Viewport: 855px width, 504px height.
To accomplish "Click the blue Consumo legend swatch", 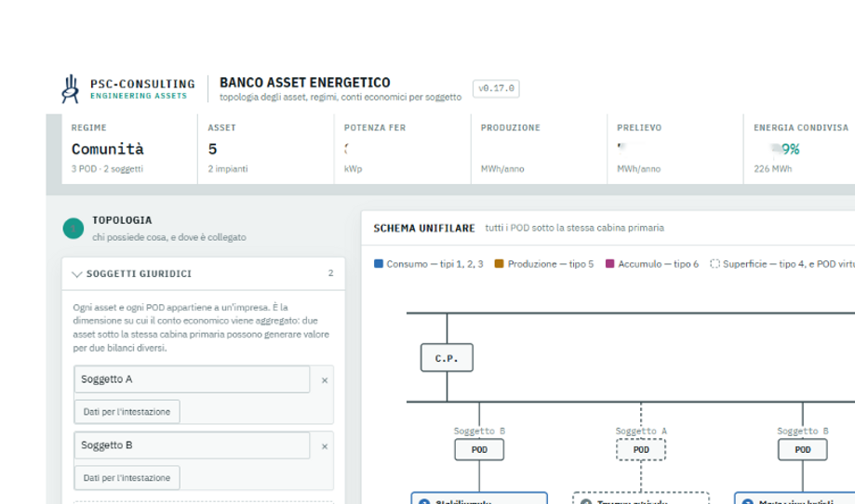I will point(379,264).
